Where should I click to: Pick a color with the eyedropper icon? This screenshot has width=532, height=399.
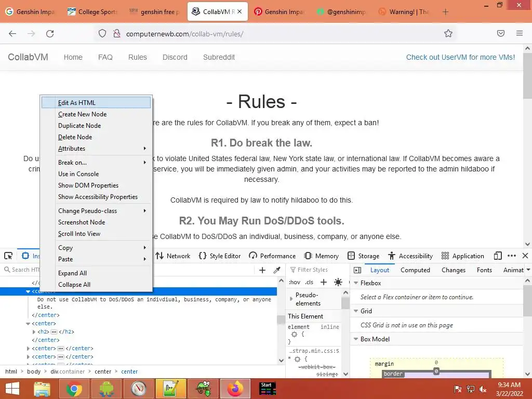277,270
